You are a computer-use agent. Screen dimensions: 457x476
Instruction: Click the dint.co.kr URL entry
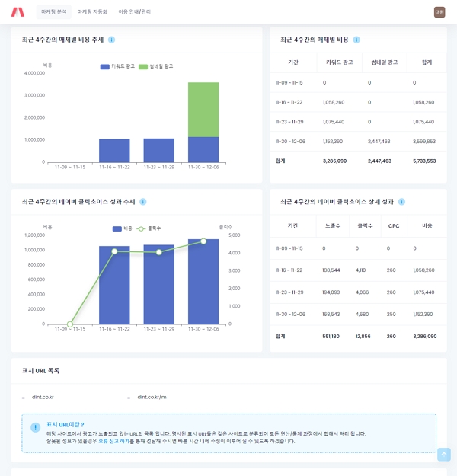point(43,397)
